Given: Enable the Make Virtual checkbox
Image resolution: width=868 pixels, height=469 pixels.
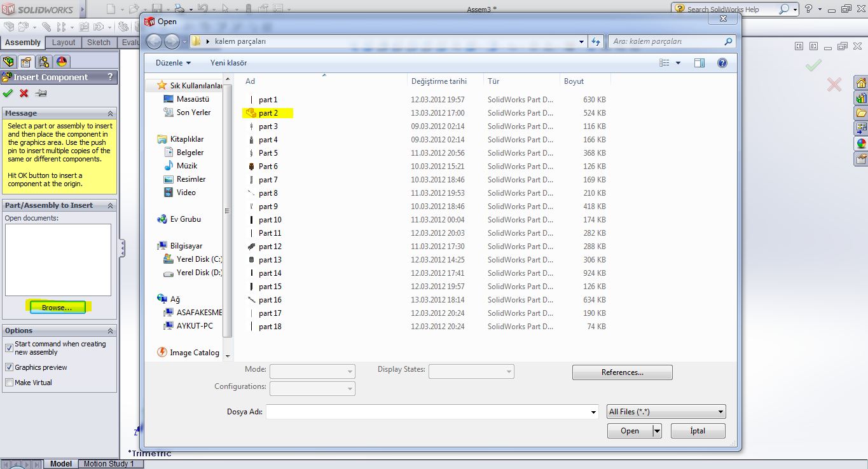Looking at the screenshot, I should [9, 383].
